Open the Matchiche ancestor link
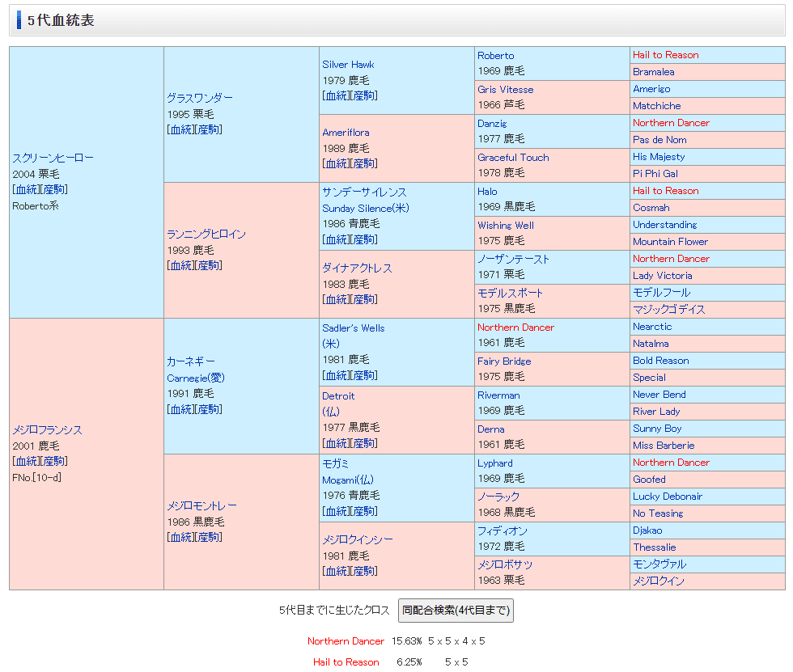Image resolution: width=793 pixels, height=672 pixels. tap(656, 106)
